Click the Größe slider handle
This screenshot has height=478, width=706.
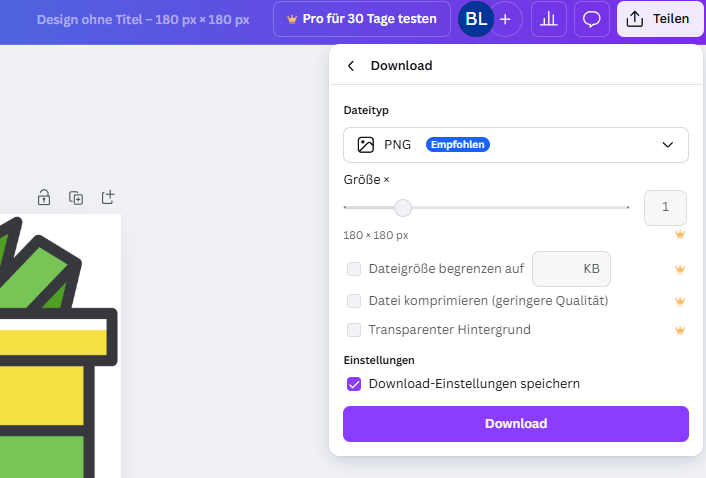pos(402,208)
